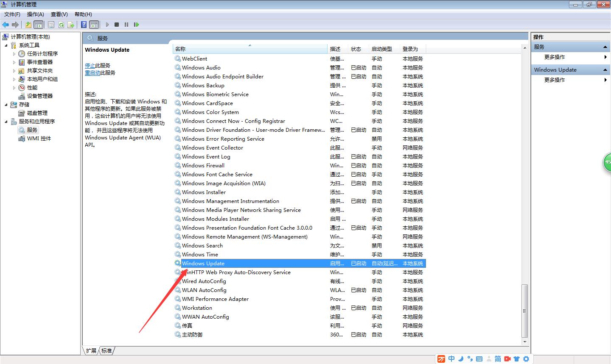Open the 帮助(H) menu
This screenshot has width=611, height=364.
(x=83, y=14)
